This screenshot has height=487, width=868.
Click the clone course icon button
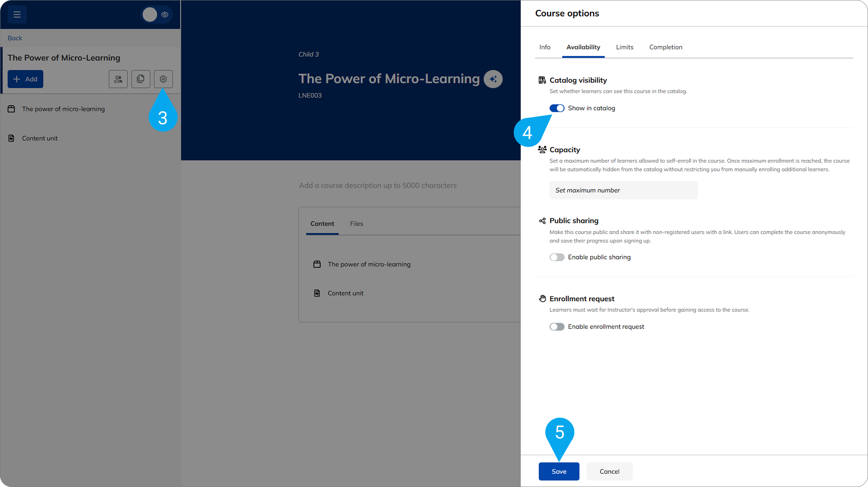point(141,79)
